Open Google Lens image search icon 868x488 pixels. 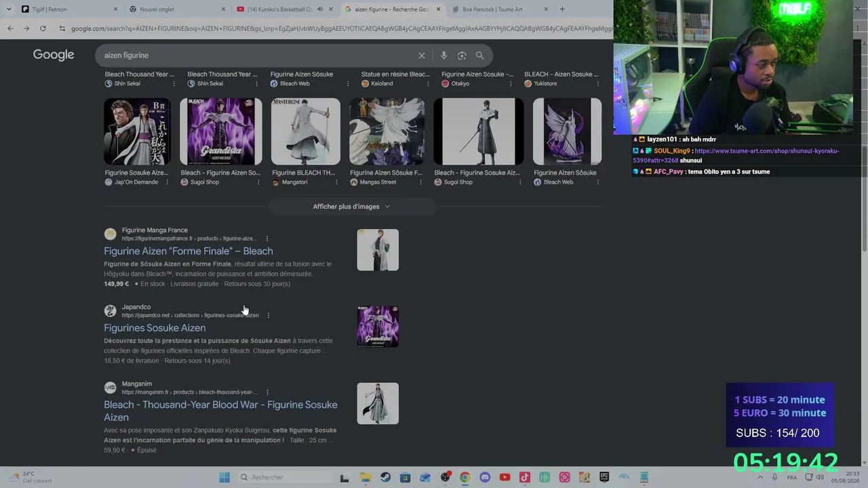[x=462, y=56]
